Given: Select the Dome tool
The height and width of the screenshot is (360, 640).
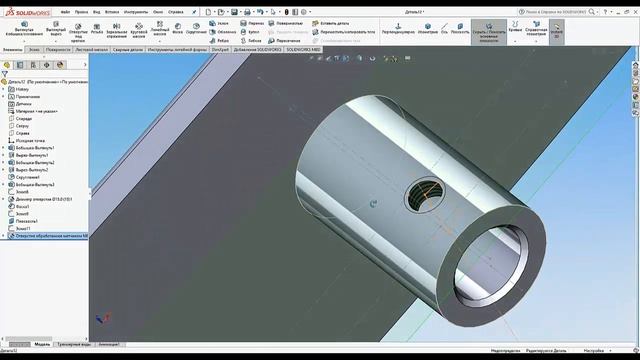Looking at the screenshot, I should click(250, 32).
